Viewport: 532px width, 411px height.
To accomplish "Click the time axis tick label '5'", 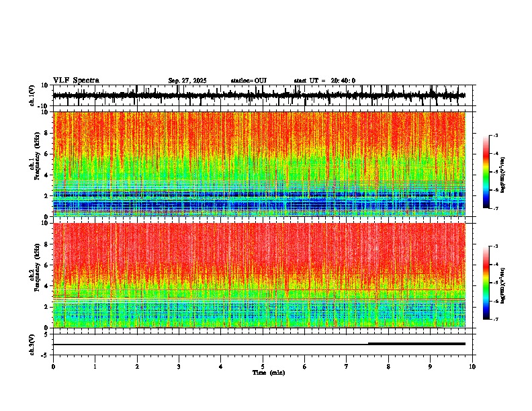I will click(263, 367).
